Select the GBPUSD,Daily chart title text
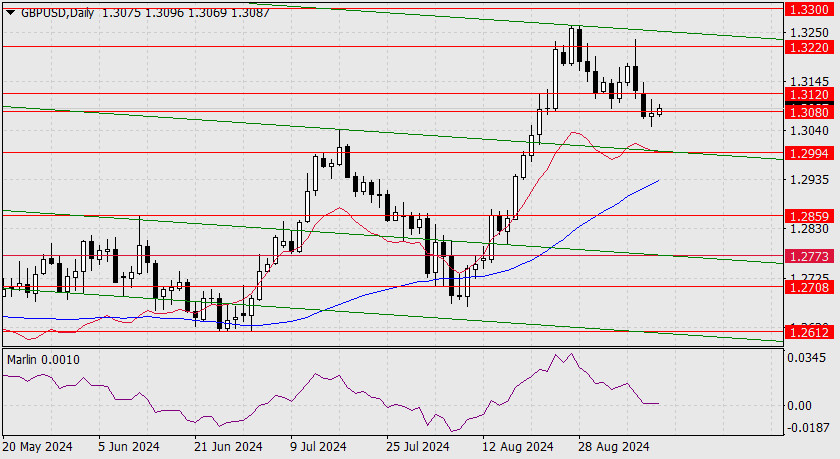 (57, 12)
